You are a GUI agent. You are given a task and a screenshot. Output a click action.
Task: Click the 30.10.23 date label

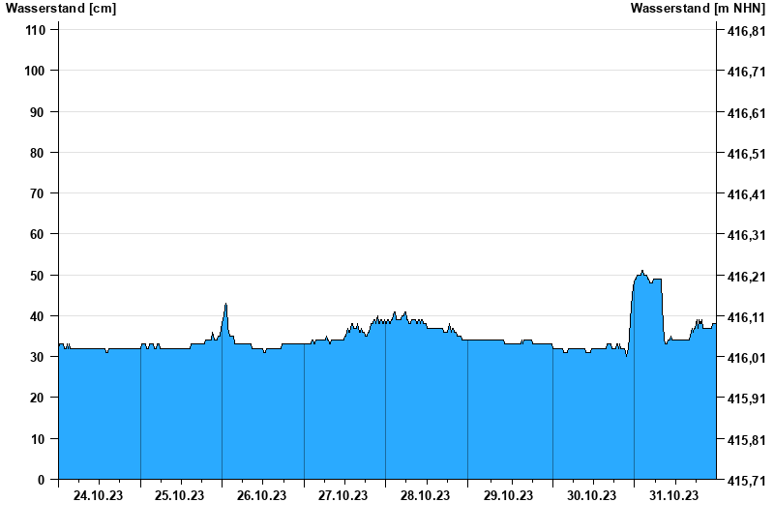click(x=592, y=495)
